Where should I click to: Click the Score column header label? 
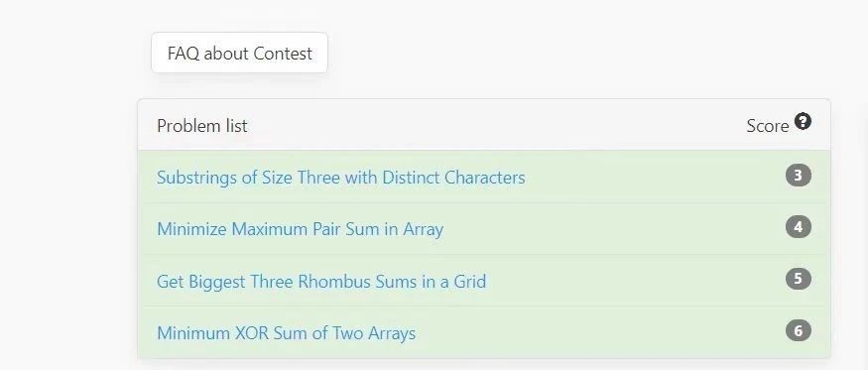point(767,126)
